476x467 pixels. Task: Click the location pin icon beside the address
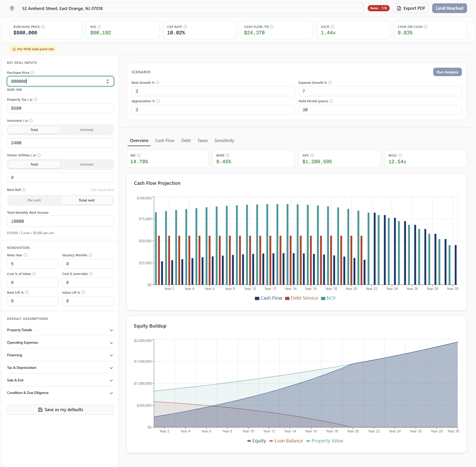(12, 8)
